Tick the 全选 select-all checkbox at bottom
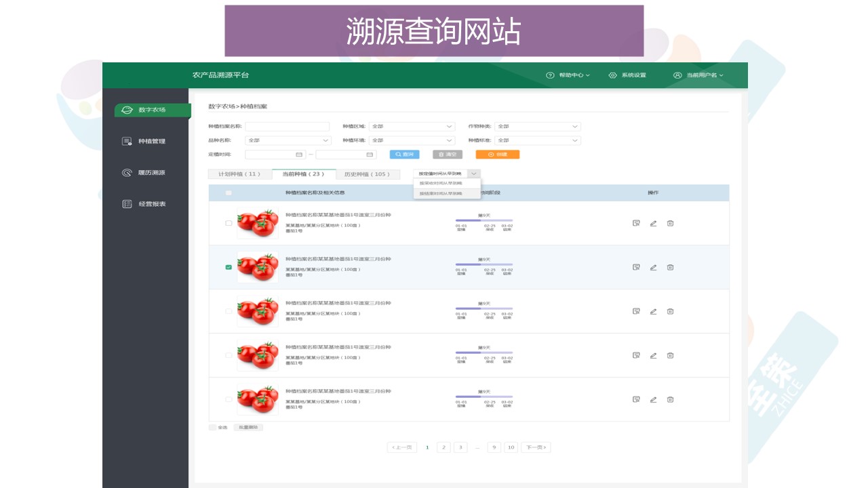Viewport: 868px width, 488px height. [x=213, y=428]
